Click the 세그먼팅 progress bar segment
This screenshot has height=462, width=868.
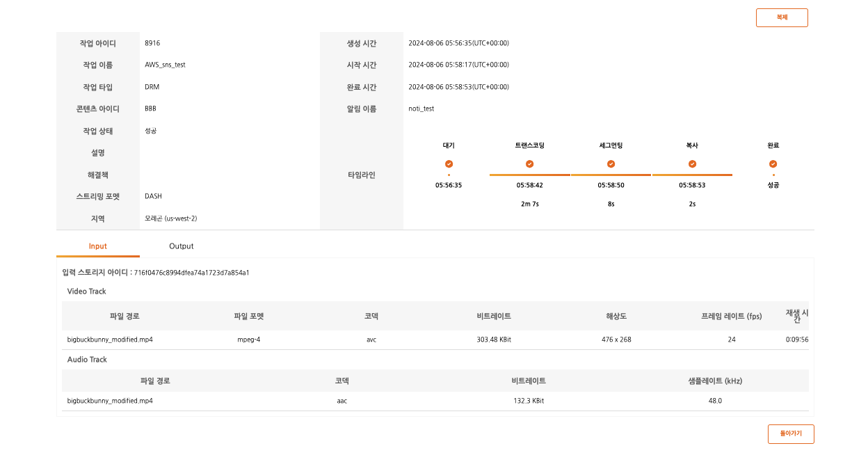coord(611,175)
